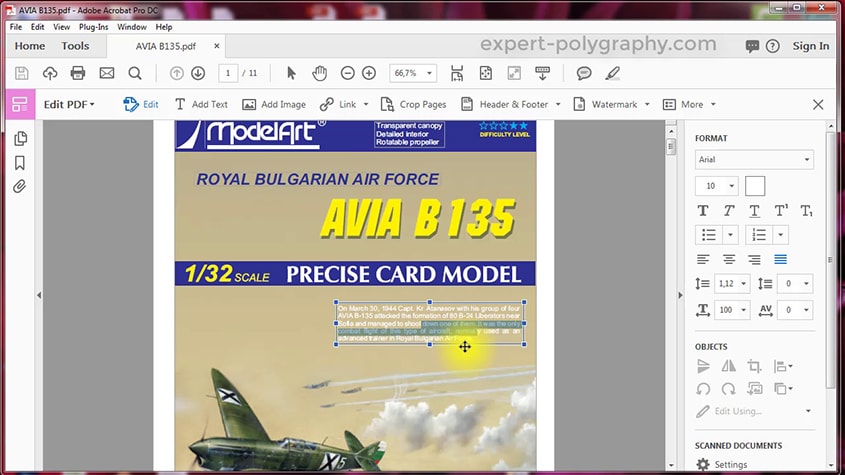This screenshot has height=475, width=845.
Task: Click the notifications chat icon near Sign In
Action: [752, 46]
